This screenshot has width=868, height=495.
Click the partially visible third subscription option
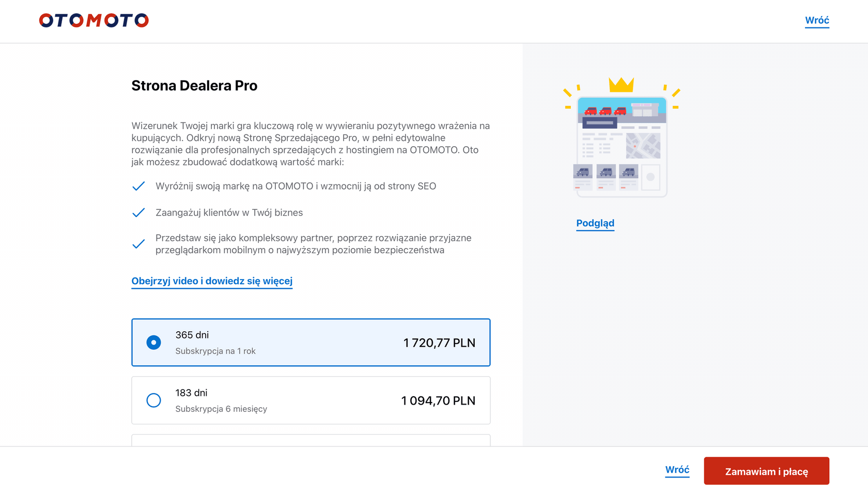311,440
